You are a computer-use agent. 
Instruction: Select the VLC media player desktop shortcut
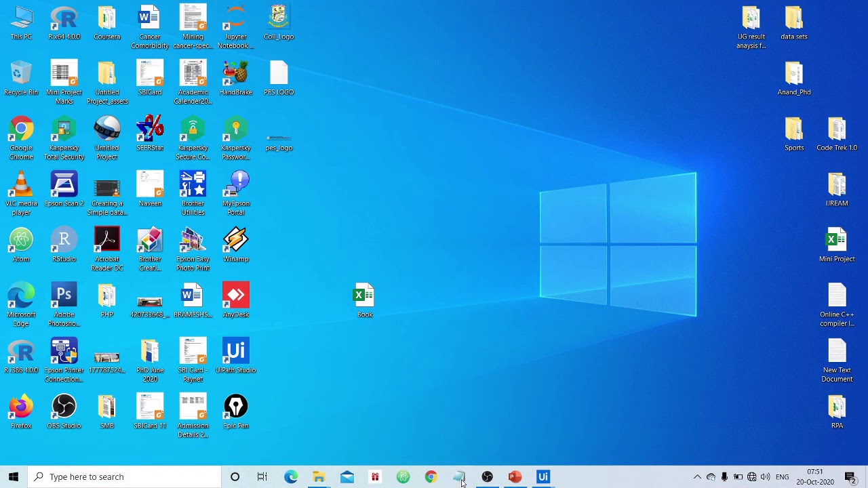click(21, 195)
